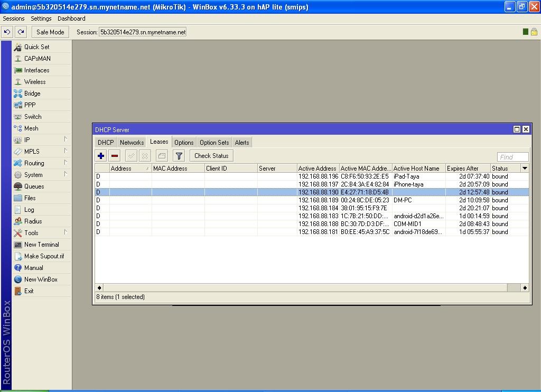Open the Queues sidebar item
Image resolution: width=541 pixels, height=392 pixels.
pos(34,186)
